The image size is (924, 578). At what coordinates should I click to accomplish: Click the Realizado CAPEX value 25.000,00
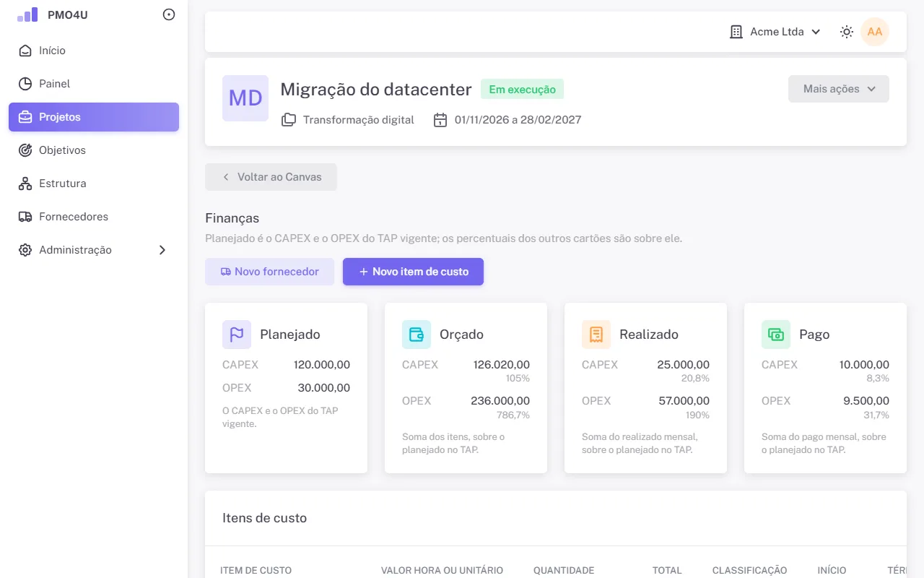tap(684, 365)
